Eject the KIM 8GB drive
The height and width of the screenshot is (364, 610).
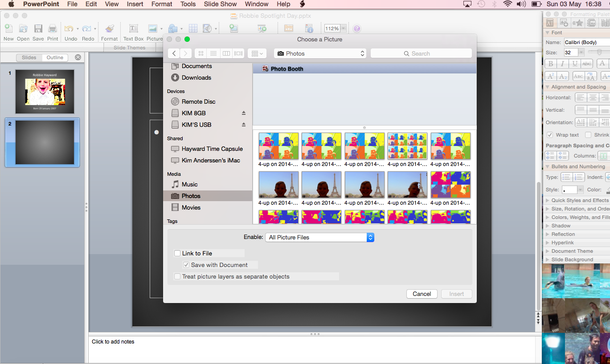[x=244, y=113]
